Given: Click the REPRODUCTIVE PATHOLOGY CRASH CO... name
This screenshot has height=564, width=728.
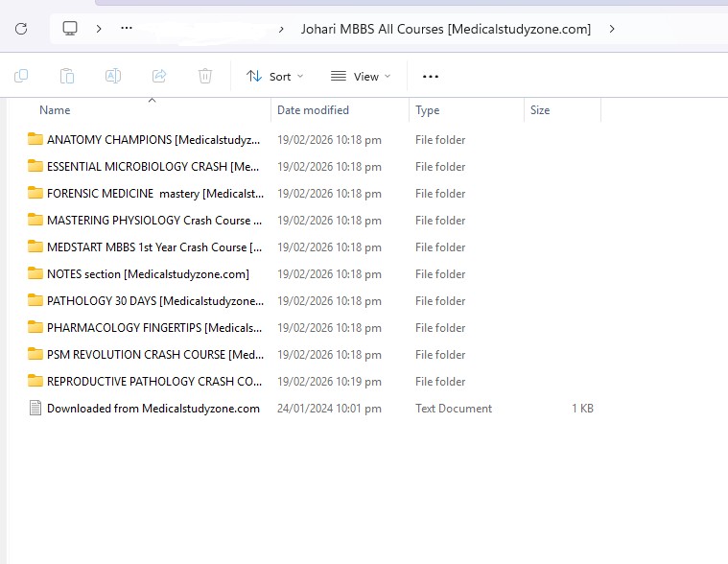Looking at the screenshot, I should pyautogui.click(x=154, y=382).
